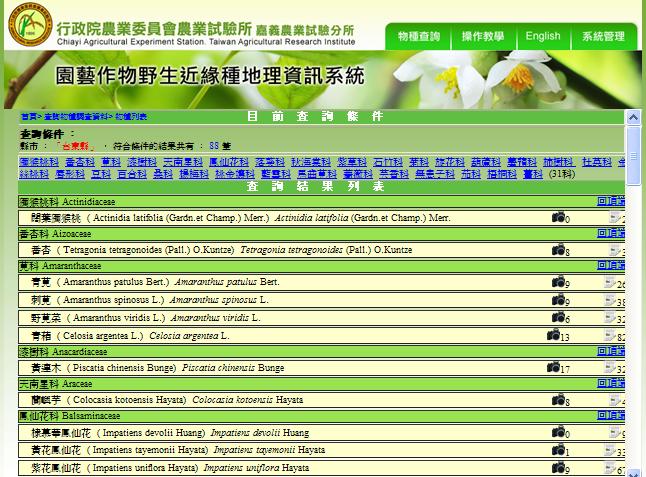Click the Chiayi station round logo
Viewport: 646px width, 477px height.
coord(27,25)
